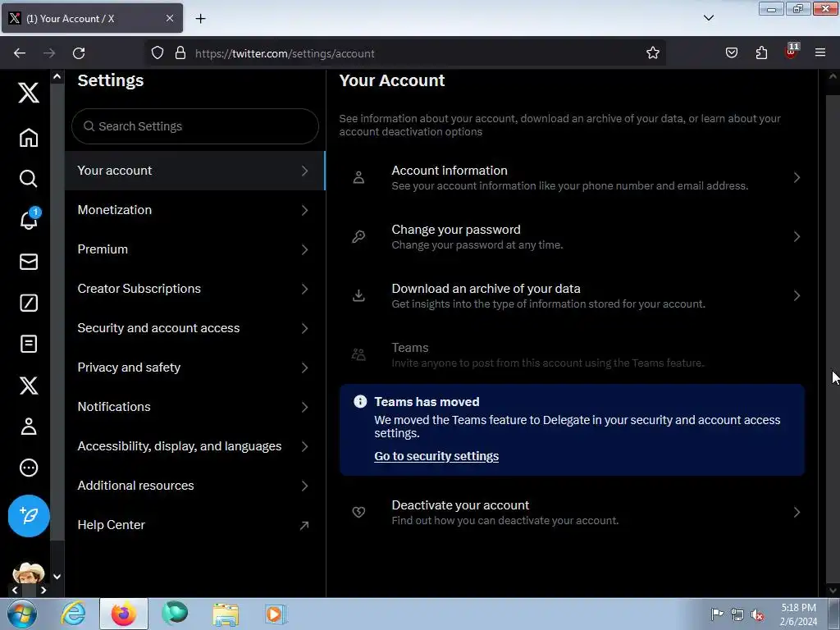This screenshot has width=840, height=630.
Task: Click the broken heart icon beside Deactivate
Action: (x=358, y=513)
